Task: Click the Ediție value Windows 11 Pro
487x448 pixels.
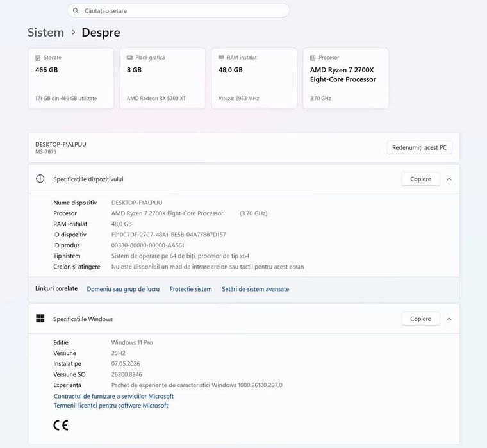Action: [132, 342]
